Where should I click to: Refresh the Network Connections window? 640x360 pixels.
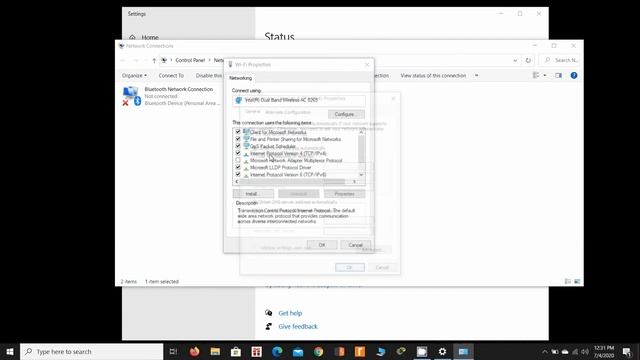(x=528, y=60)
